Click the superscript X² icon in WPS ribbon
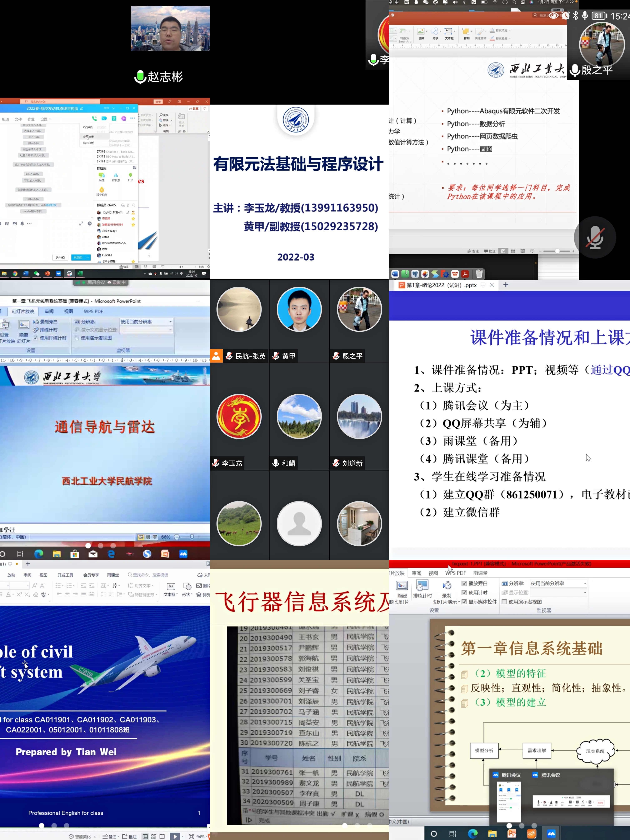 pos(19,594)
